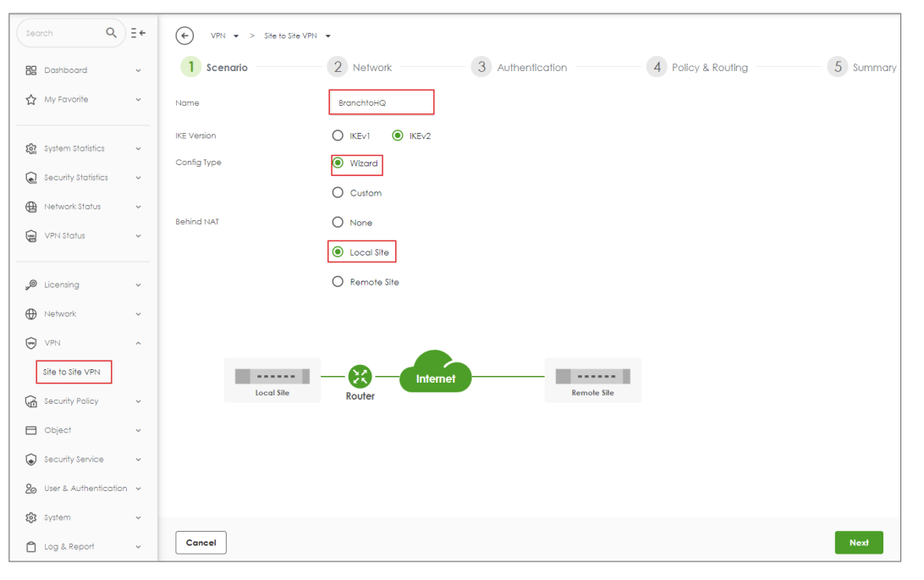924x580 pixels.
Task: Select the IKEv1 radio button
Action: click(x=338, y=135)
